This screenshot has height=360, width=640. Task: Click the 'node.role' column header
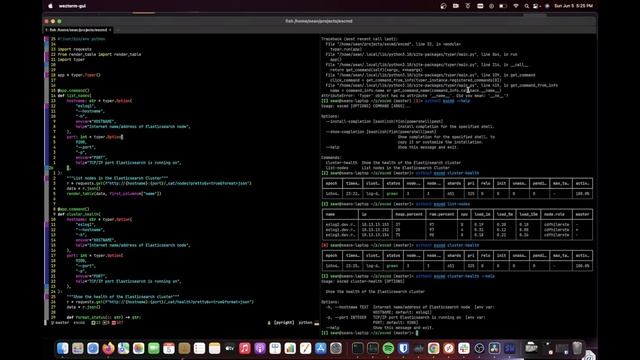click(554, 214)
